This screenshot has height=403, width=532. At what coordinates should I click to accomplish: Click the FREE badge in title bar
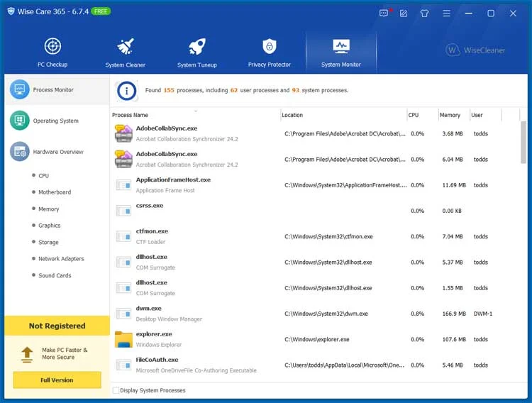(x=101, y=11)
